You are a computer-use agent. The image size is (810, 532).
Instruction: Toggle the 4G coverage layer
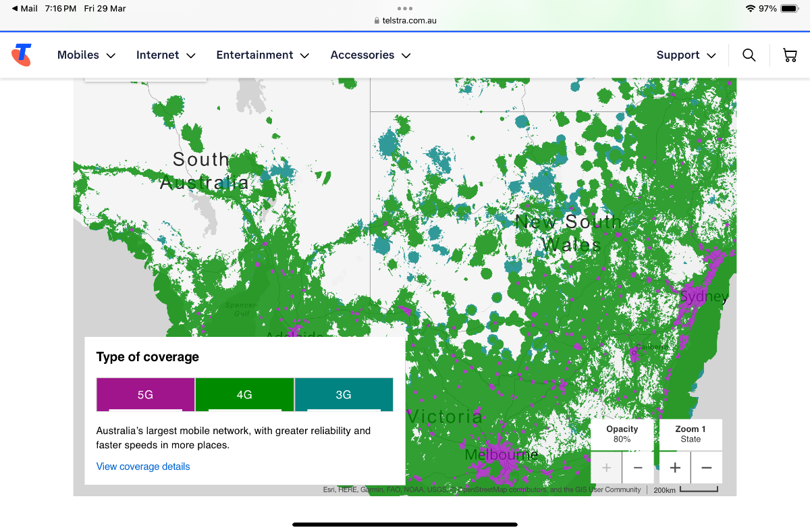tap(244, 395)
